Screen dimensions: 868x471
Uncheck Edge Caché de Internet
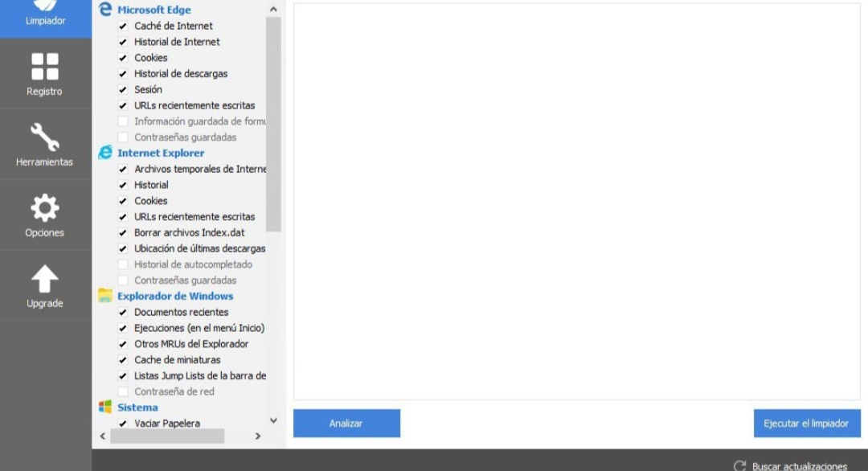coord(123,26)
